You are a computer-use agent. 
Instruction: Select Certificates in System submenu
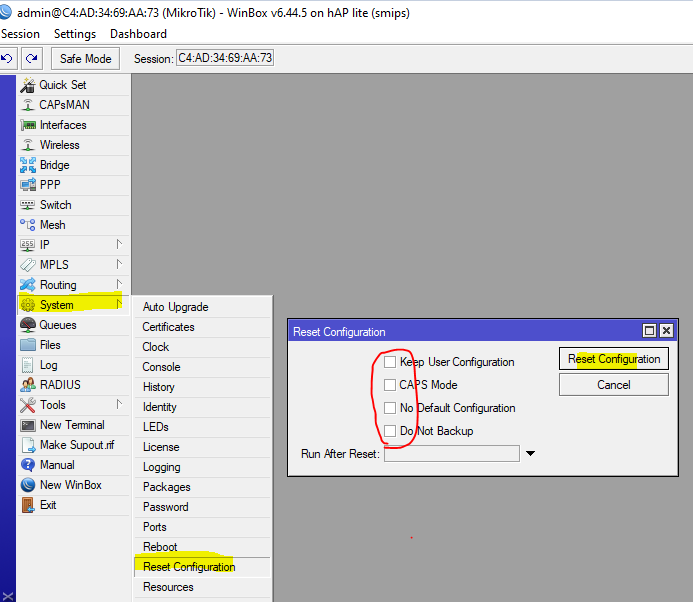click(x=202, y=327)
